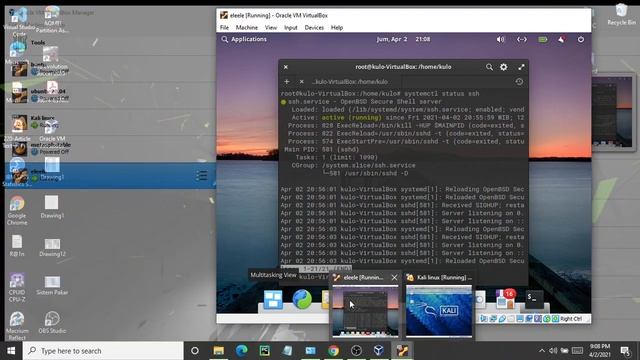
Task: Open the Windows Start menu
Action: coord(11,351)
